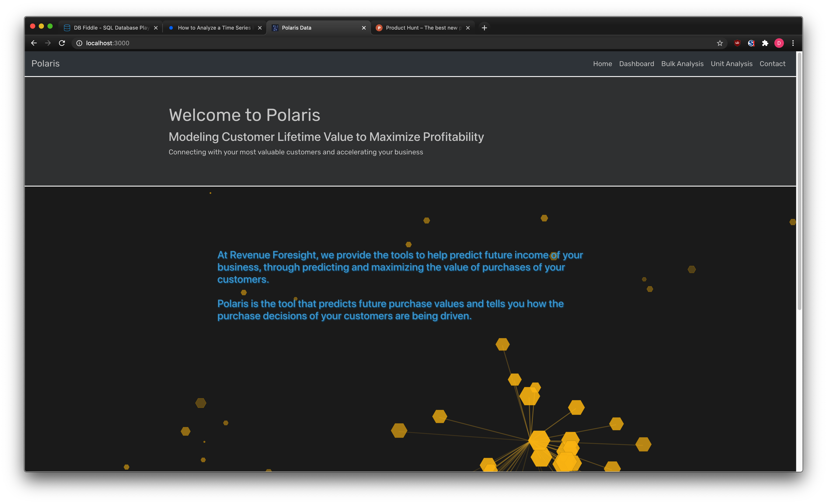
Task: Click the Polaris brand logo text
Action: click(x=45, y=64)
